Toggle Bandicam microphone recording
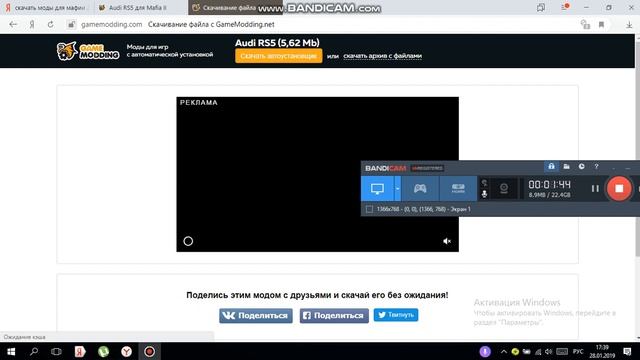This screenshot has height=360, width=640. 484,194
